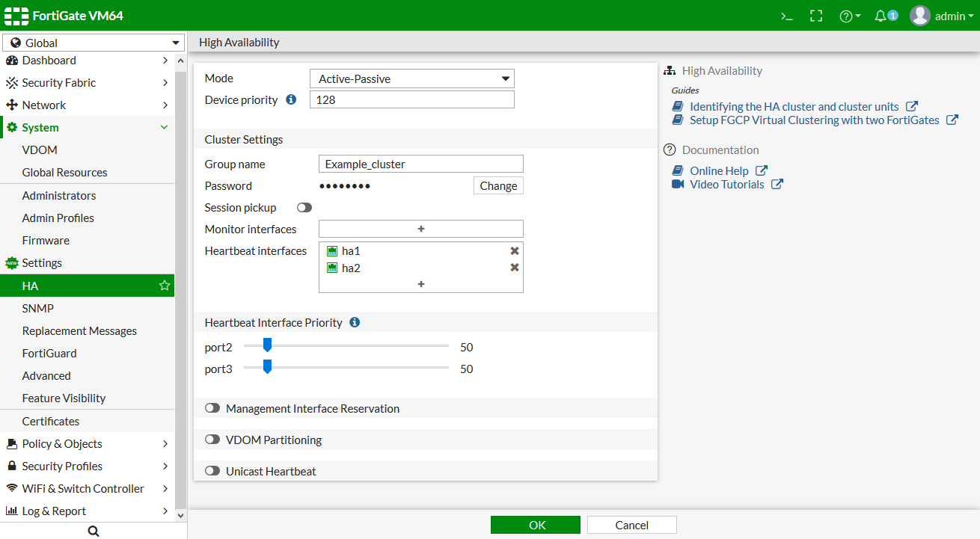Click the fullscreen toggle icon

[816, 16]
